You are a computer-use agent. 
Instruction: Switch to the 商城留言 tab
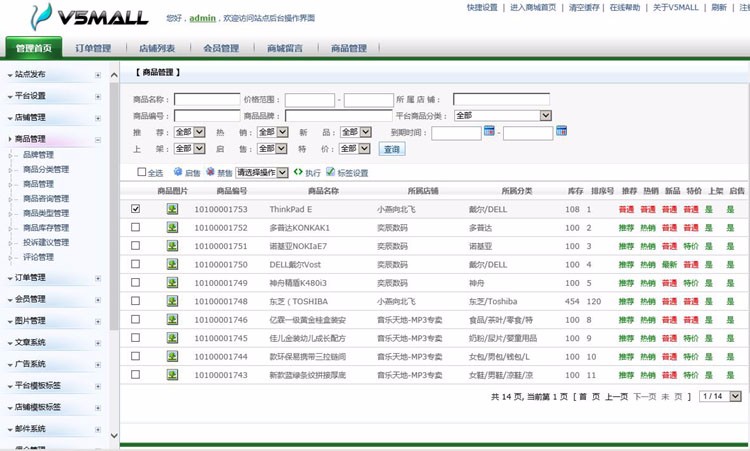(x=285, y=48)
